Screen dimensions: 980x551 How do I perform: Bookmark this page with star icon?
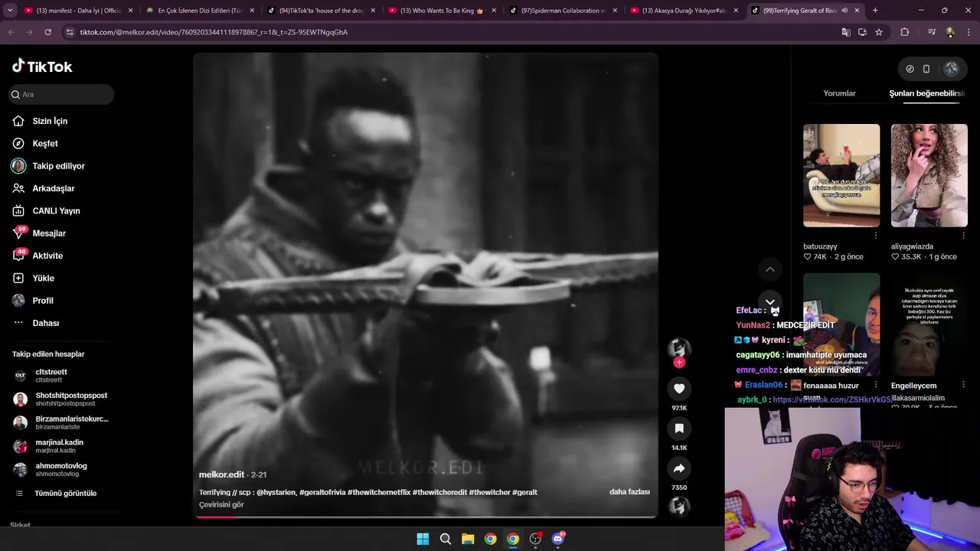(879, 32)
